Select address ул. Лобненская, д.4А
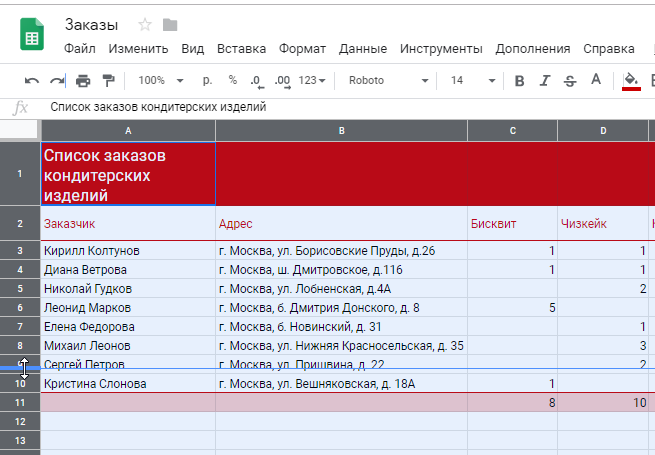 341,289
